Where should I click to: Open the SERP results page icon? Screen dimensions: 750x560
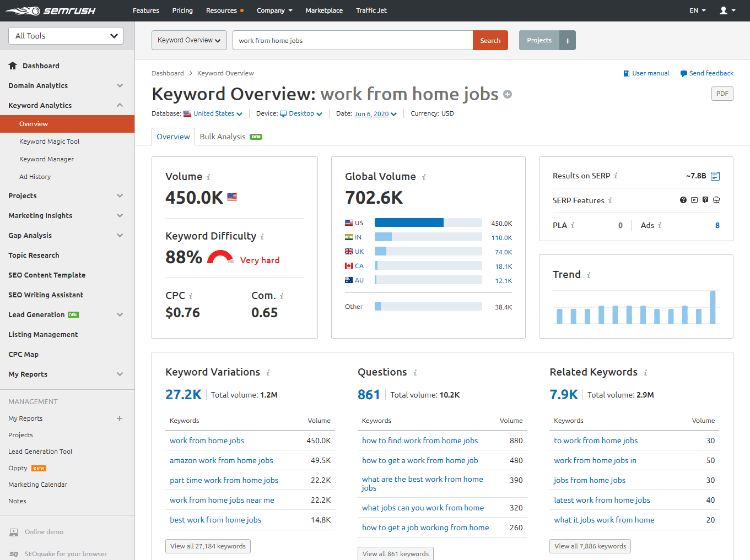coord(715,176)
